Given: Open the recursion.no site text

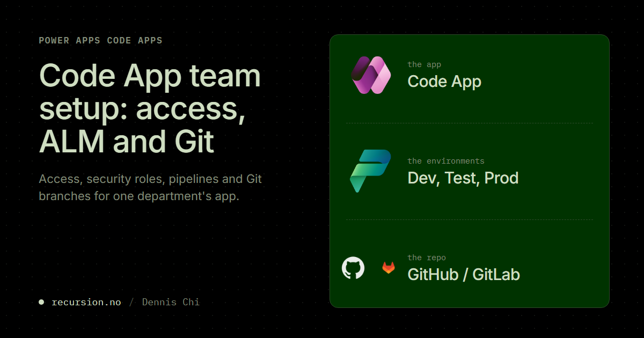Looking at the screenshot, I should tap(86, 302).
